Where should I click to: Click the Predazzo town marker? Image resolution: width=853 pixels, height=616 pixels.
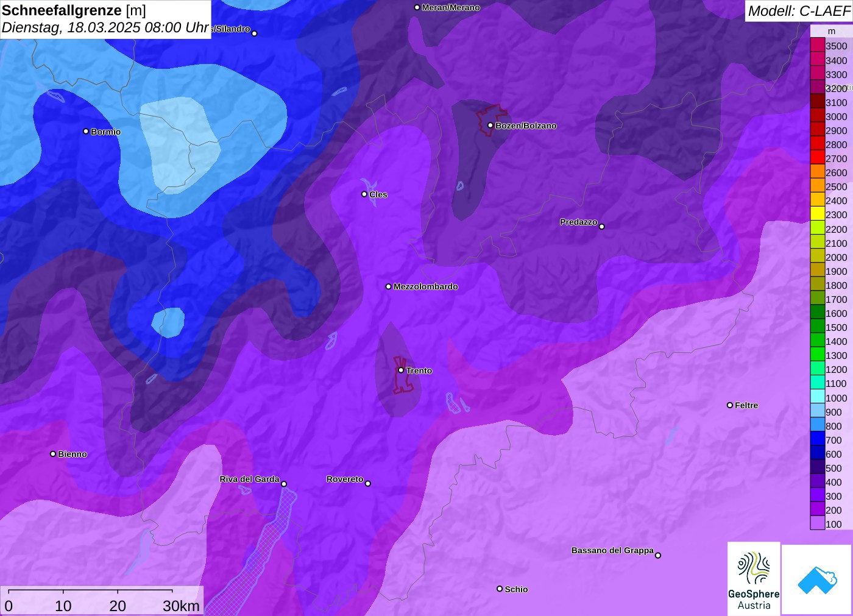coord(602,227)
